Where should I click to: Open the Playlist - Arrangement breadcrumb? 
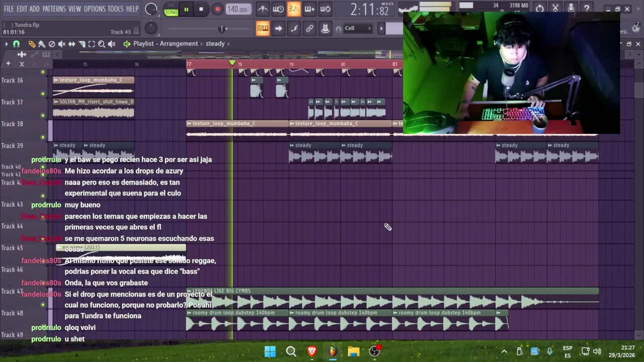[166, 44]
